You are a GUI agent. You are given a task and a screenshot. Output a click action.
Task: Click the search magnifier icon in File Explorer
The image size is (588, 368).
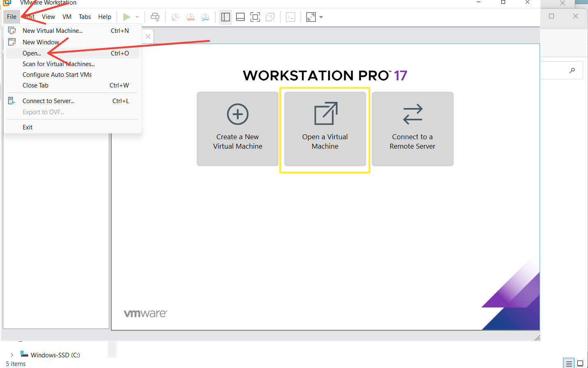click(x=572, y=71)
